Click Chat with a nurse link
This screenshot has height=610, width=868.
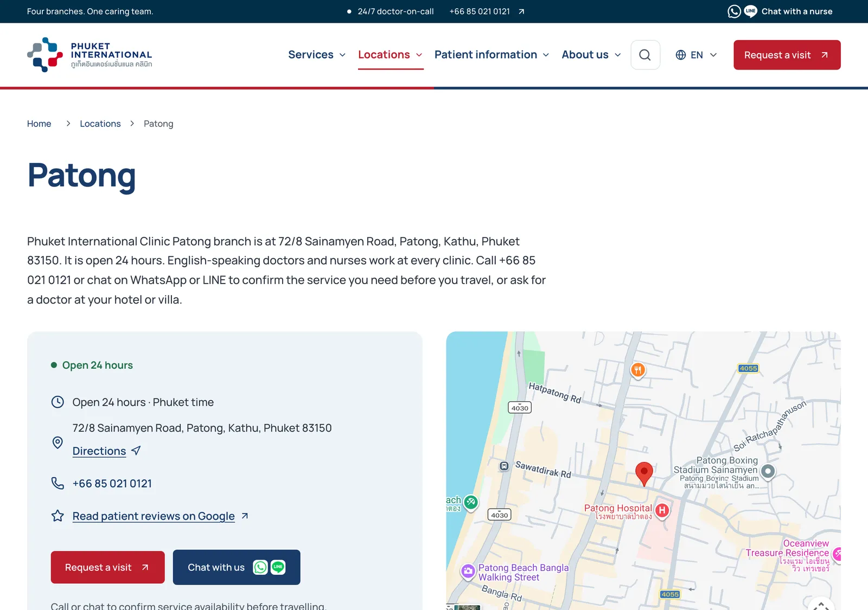point(797,11)
